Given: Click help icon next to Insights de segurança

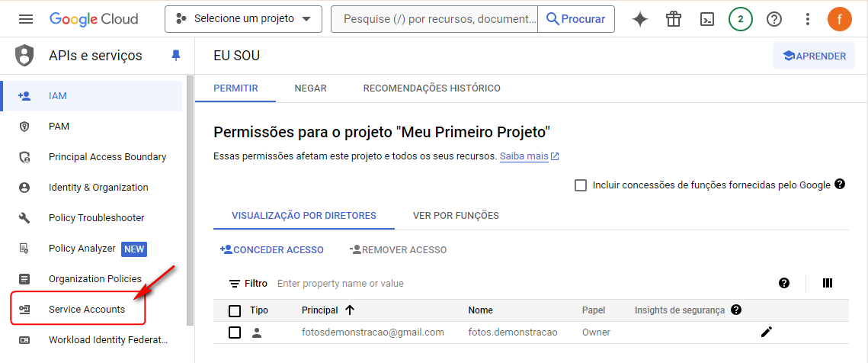Looking at the screenshot, I should [735, 310].
